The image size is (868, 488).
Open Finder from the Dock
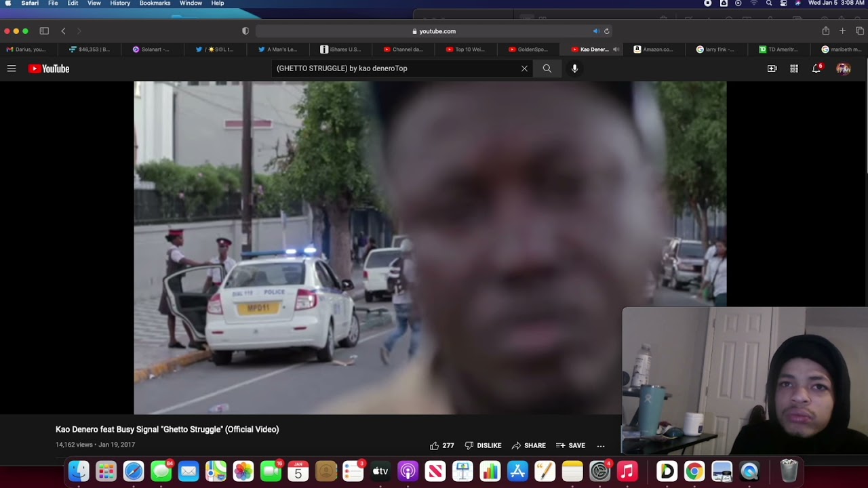coord(79,471)
